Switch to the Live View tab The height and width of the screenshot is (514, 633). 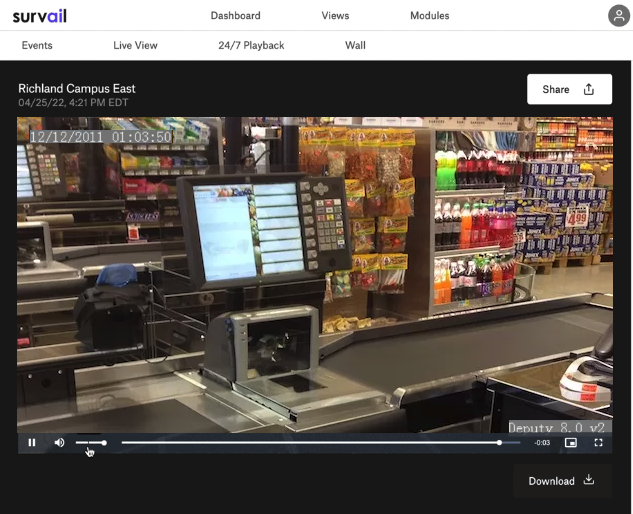pos(135,45)
